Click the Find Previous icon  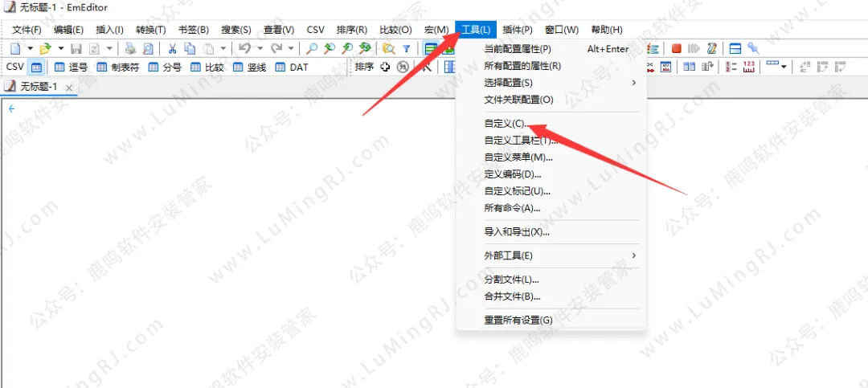click(330, 49)
